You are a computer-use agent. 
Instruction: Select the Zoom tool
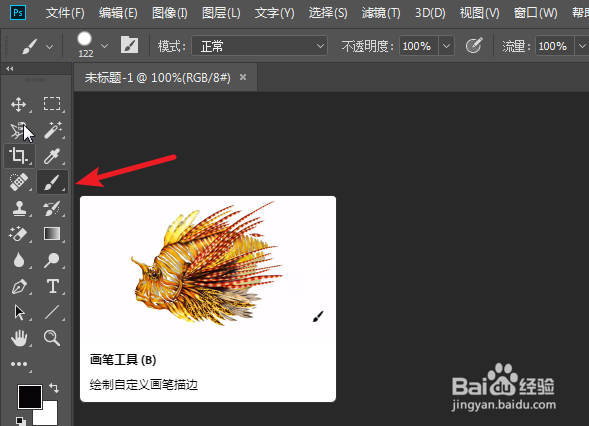click(x=52, y=338)
